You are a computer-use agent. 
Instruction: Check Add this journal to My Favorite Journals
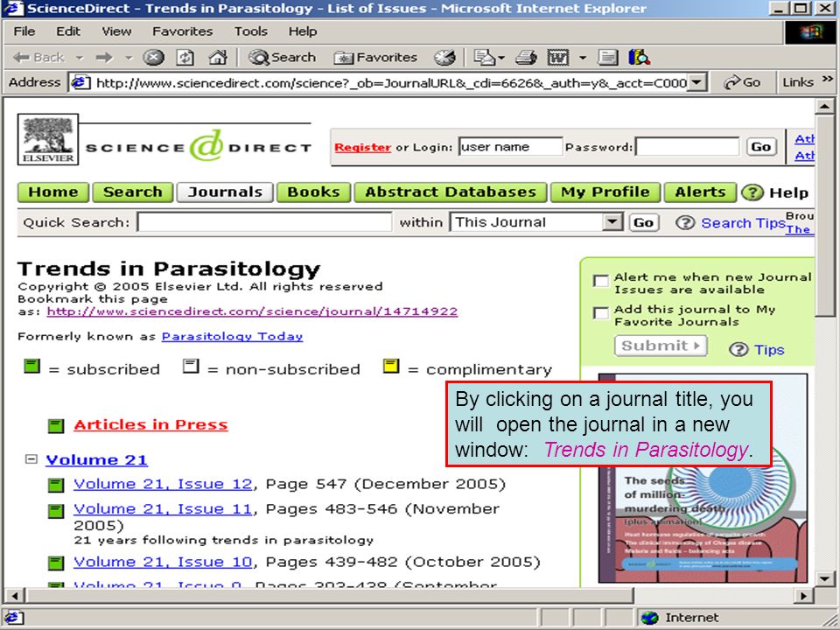click(x=601, y=313)
